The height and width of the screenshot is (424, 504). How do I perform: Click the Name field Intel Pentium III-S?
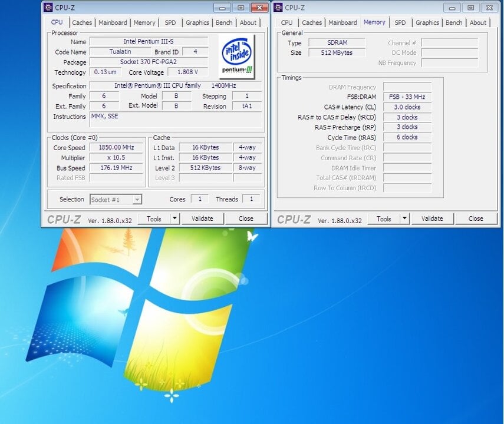(x=149, y=41)
